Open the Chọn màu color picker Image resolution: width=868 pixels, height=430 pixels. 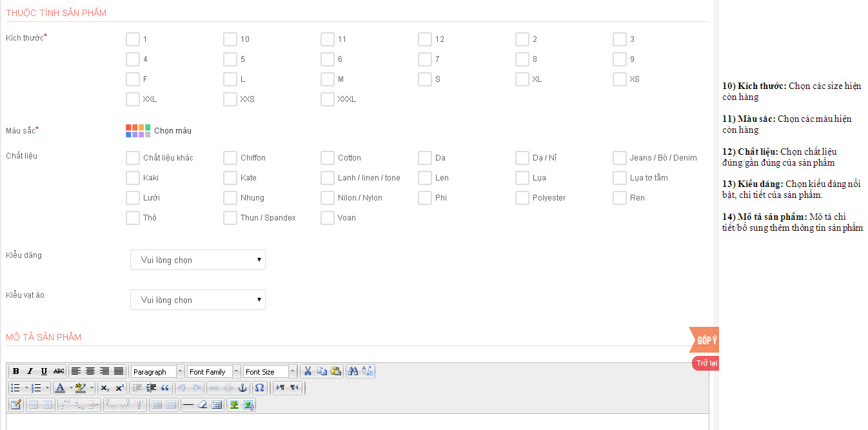(159, 131)
